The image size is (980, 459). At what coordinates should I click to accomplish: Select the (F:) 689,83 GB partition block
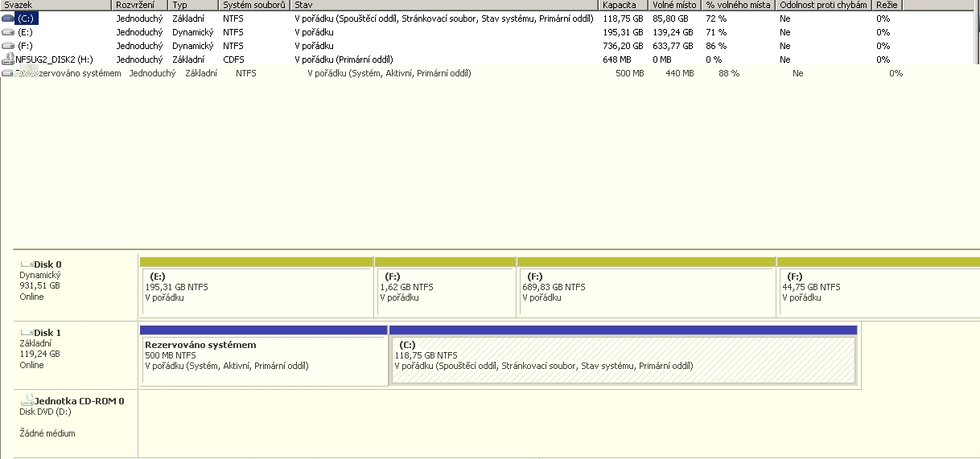tap(646, 293)
